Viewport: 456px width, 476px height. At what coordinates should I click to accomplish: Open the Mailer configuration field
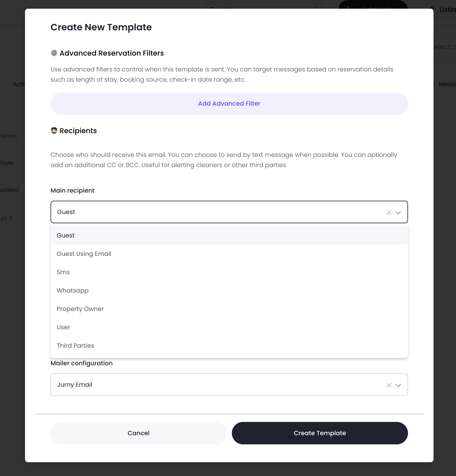click(x=217, y=385)
